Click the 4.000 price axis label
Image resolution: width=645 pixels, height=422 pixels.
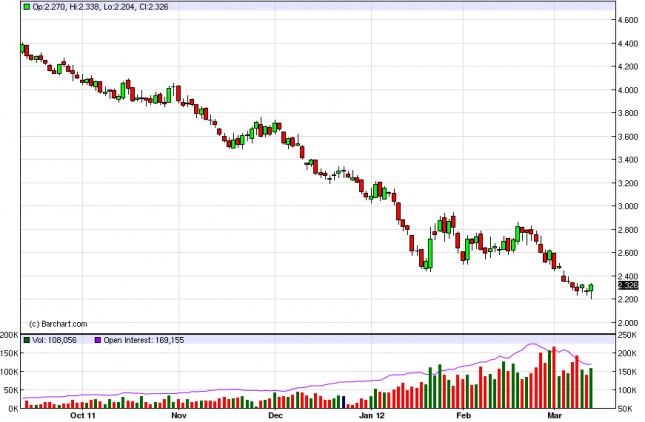coord(628,90)
